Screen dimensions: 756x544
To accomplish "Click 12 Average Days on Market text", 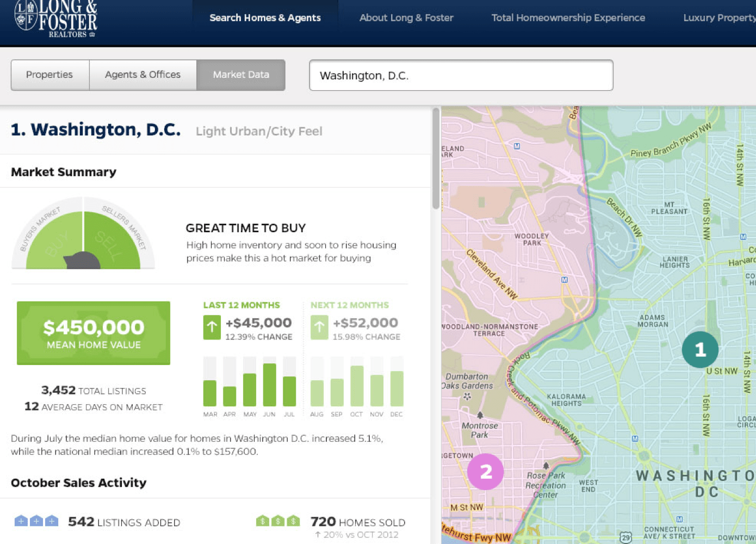I will (x=94, y=407).
